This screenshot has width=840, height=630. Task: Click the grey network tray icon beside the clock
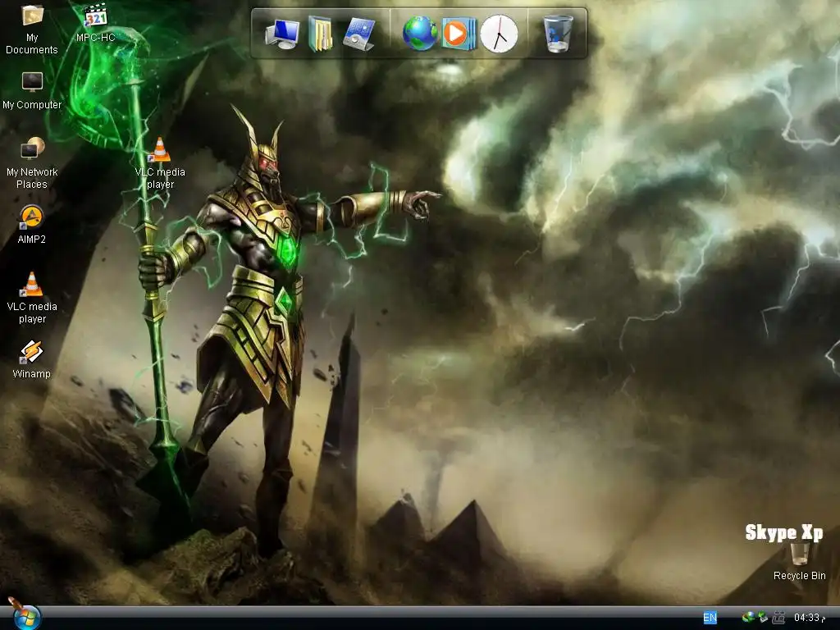779,618
